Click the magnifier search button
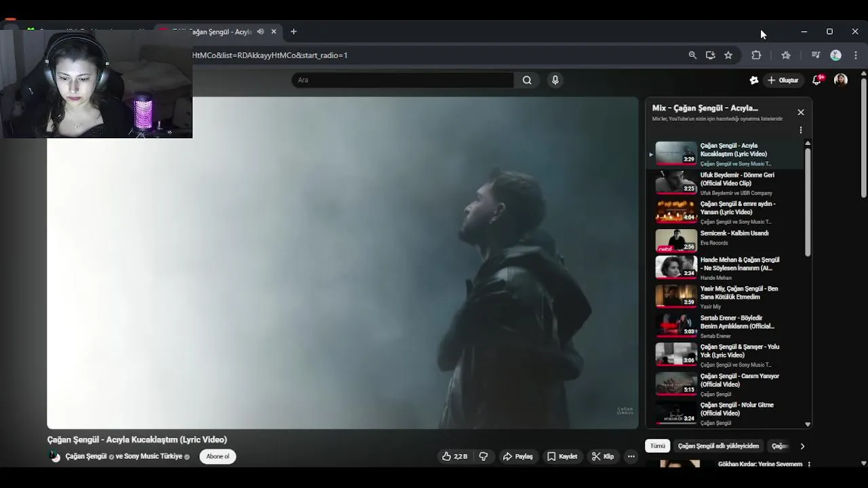This screenshot has height=488, width=868. pos(527,80)
